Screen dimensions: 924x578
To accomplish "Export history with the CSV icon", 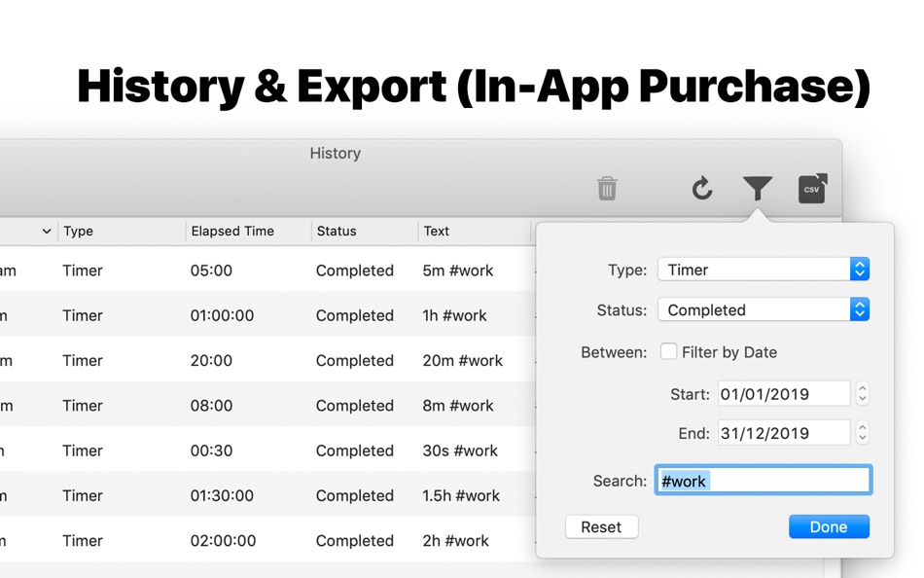I will [x=812, y=189].
